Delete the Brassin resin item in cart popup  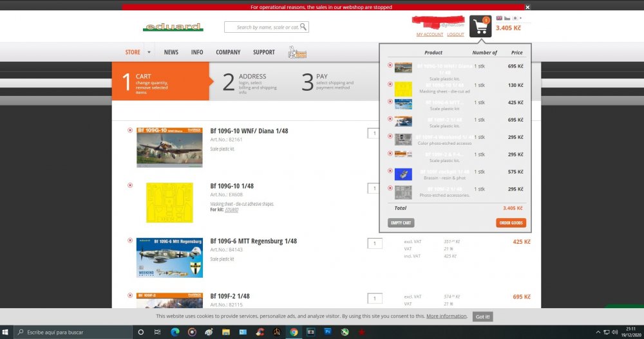390,171
